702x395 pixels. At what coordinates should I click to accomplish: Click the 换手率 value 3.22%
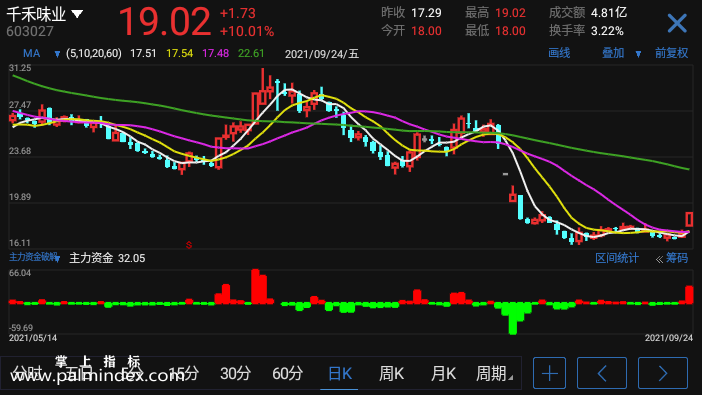[x=607, y=31]
